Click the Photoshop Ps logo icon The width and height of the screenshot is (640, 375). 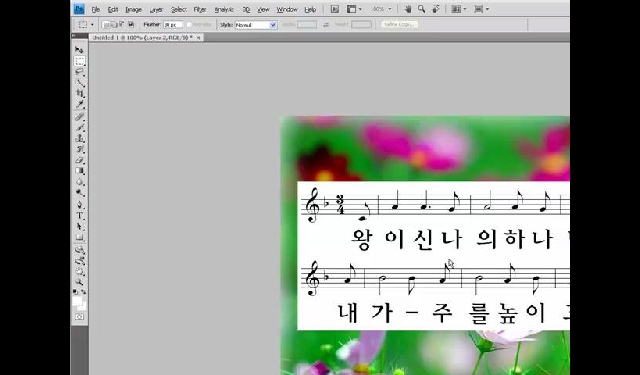coord(79,9)
